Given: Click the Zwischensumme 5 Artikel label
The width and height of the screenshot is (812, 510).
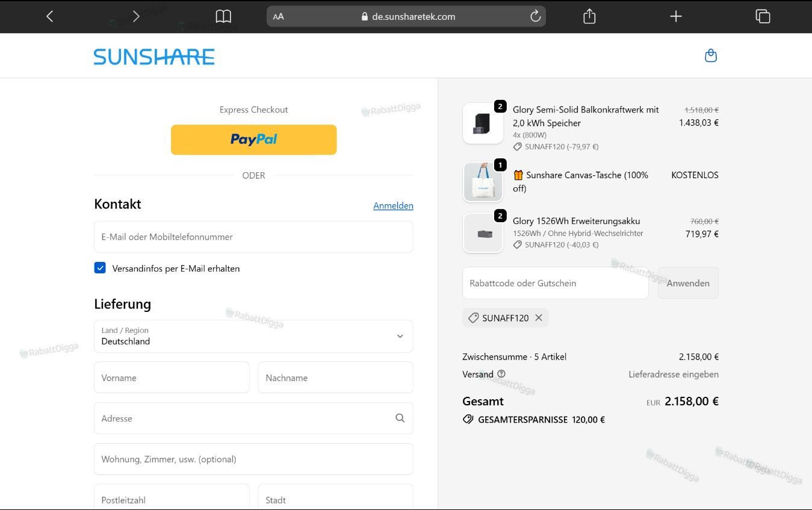Looking at the screenshot, I should 514,356.
